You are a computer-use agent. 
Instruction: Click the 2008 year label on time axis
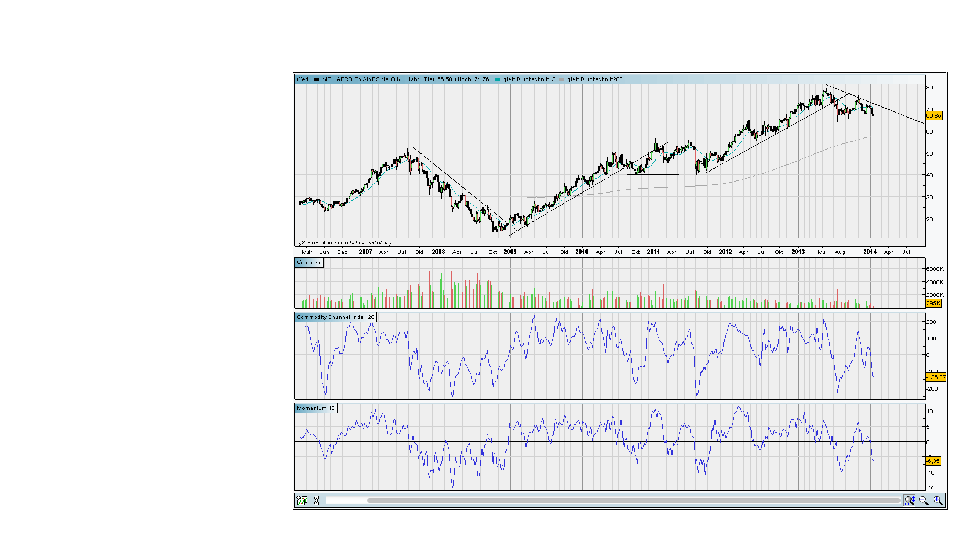(x=438, y=252)
